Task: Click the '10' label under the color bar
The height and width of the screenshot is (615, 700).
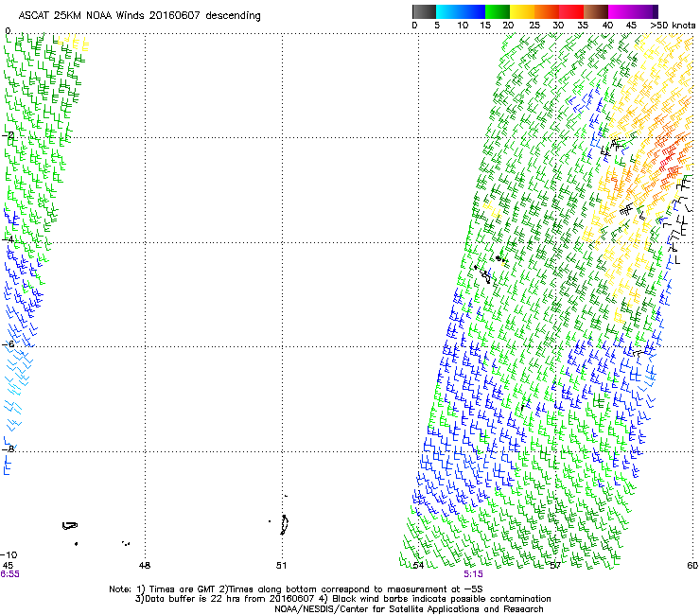Action: click(x=463, y=26)
